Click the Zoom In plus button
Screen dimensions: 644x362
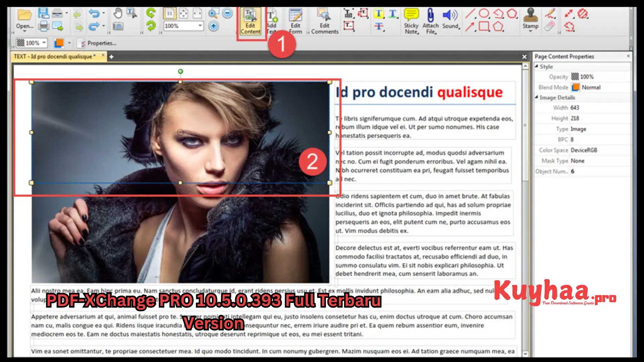[213, 26]
